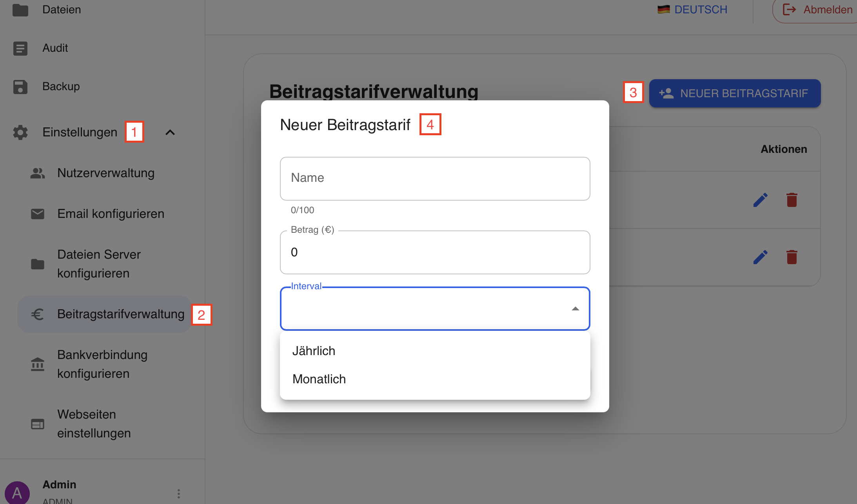The width and height of the screenshot is (857, 504).
Task: Click the delete trash in first table row
Action: coord(792,200)
